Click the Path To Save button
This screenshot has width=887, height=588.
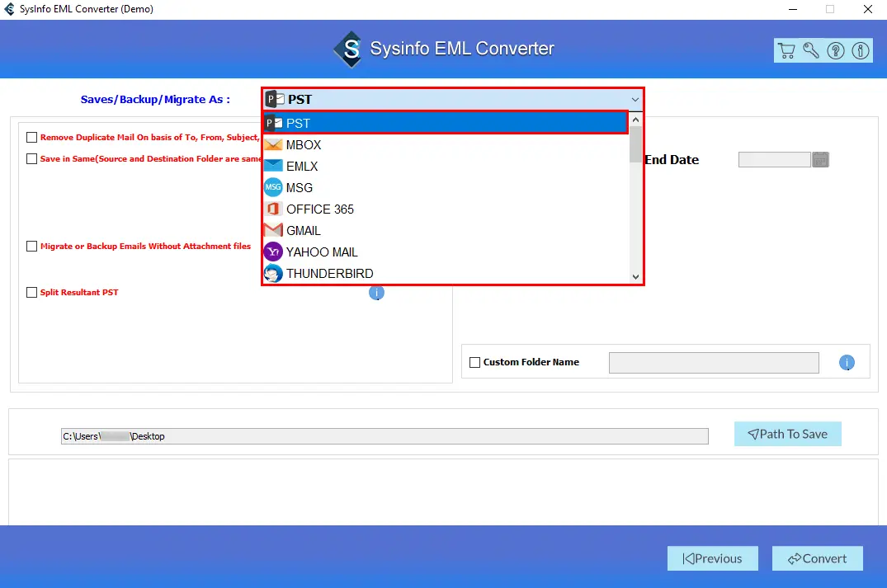coord(787,435)
